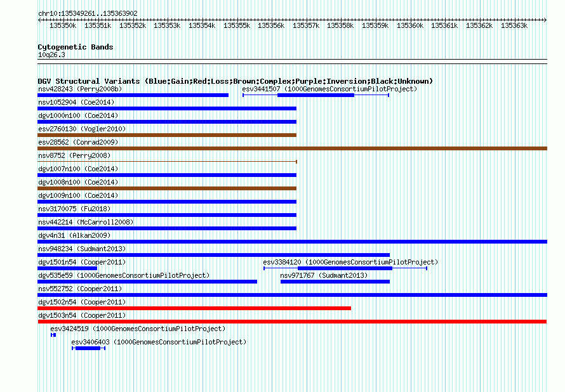Viewport: 565px width, 392px height.
Task: Click short blue bar under dgv1501n54
Action: click(67, 268)
